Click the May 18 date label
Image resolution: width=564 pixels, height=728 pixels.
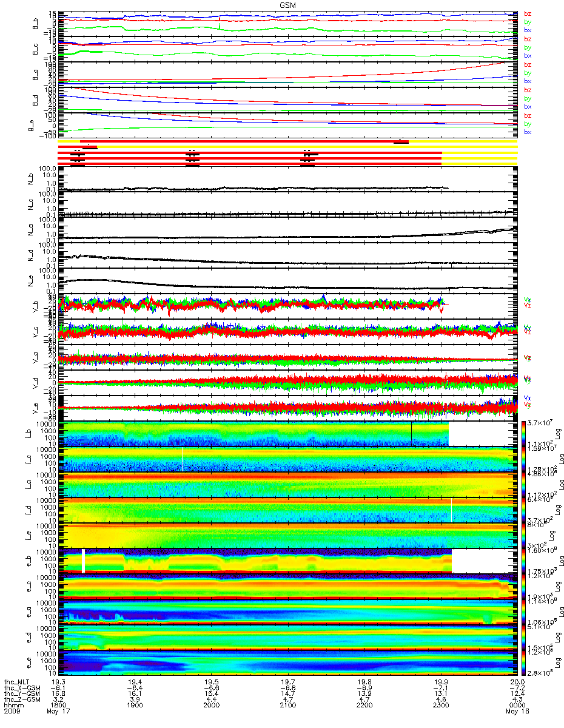click(x=517, y=711)
